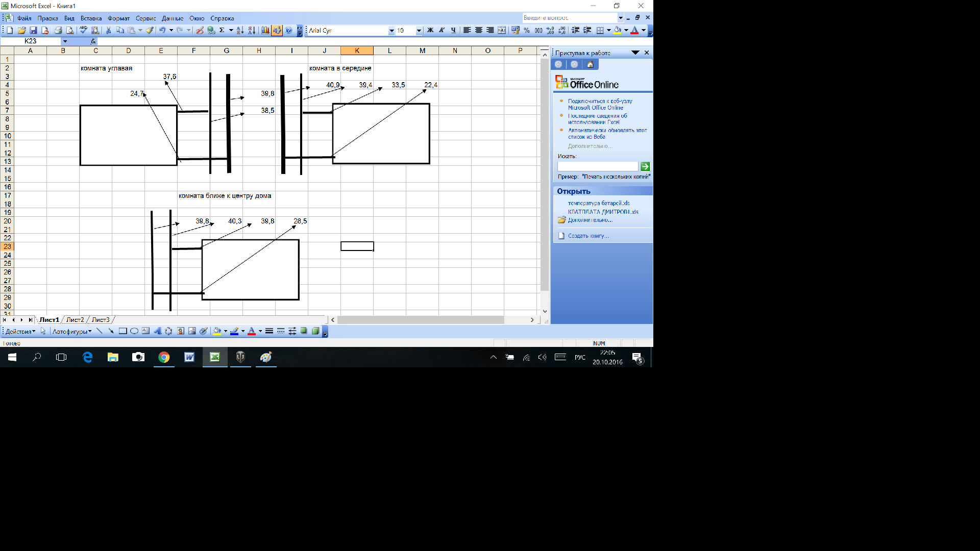Insert a text box shape
Viewport: 980px width, 551px height.
pyautogui.click(x=145, y=331)
